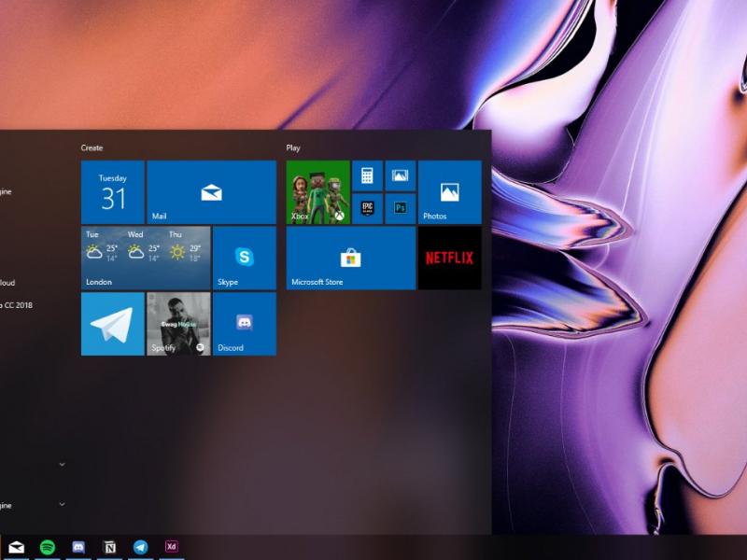This screenshot has height=560, width=747.
Task: Launch Telegram from its paper-plane tile
Action: click(x=112, y=324)
